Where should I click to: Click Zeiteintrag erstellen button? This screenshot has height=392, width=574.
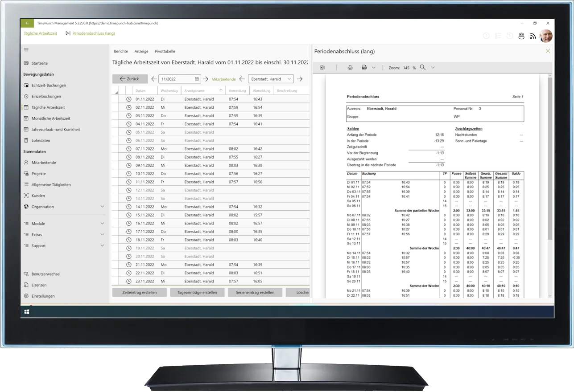[x=139, y=293]
